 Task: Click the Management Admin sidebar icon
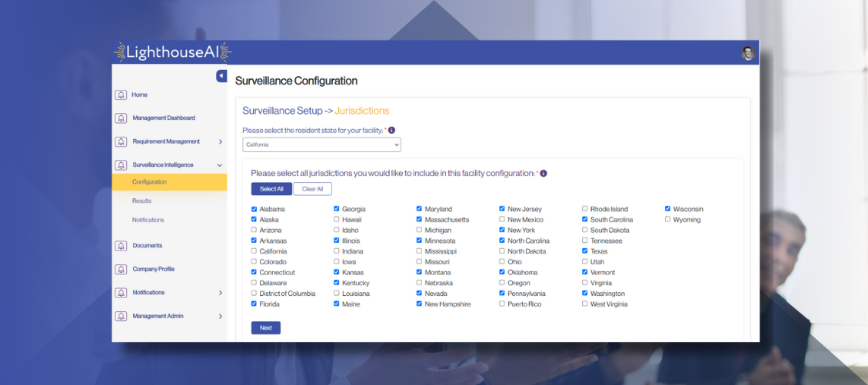[121, 317]
